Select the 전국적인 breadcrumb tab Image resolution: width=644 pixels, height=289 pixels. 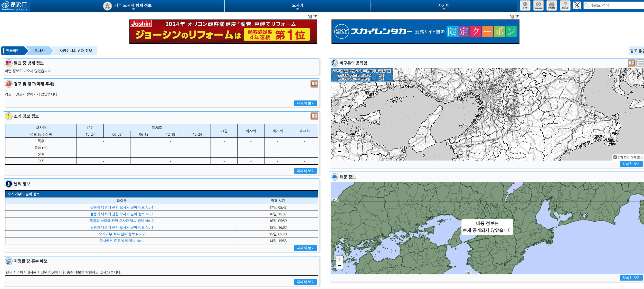click(x=13, y=51)
